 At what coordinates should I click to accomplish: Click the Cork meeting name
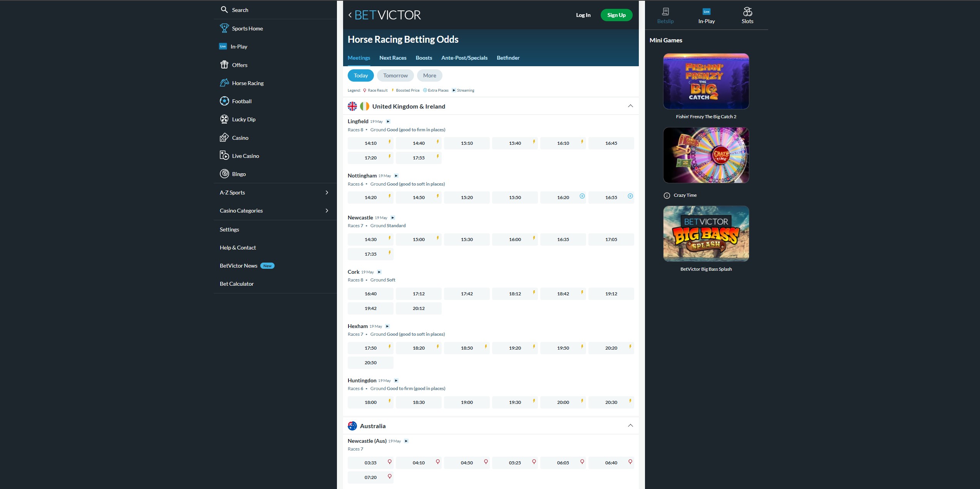353,272
